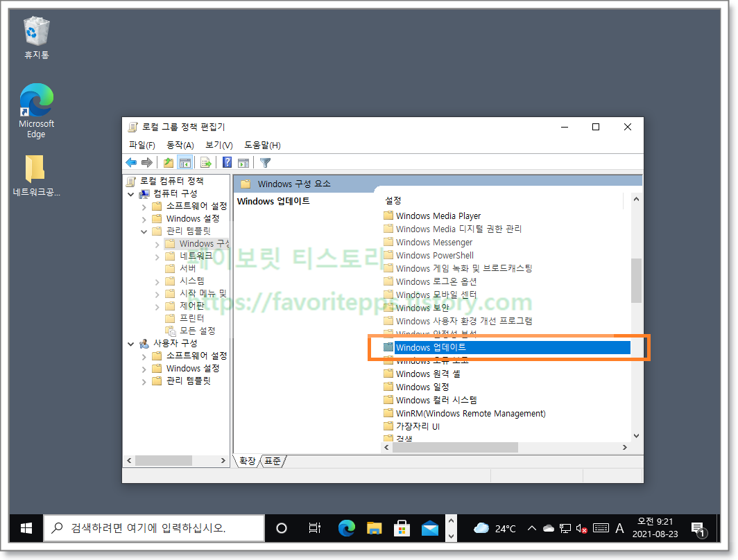Select Windows Messenger folder
Viewport: 738px width, 560px height.
coord(429,242)
